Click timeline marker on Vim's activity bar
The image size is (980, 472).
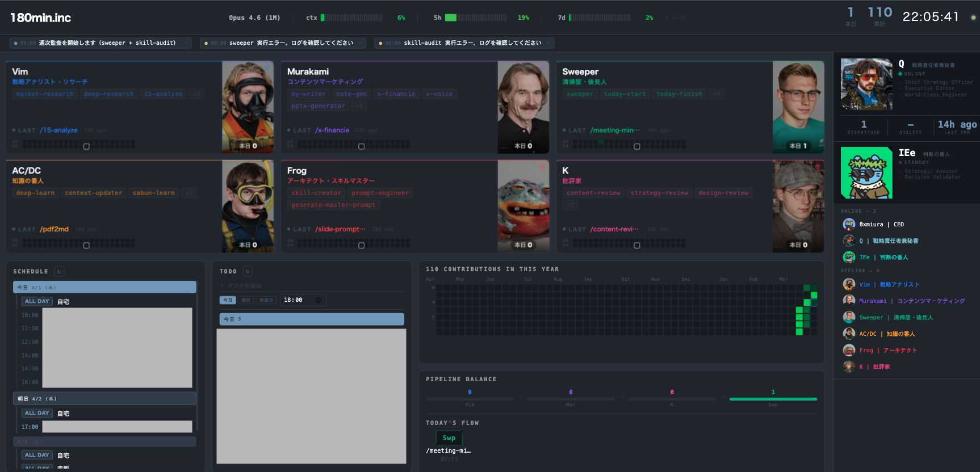coord(86,146)
